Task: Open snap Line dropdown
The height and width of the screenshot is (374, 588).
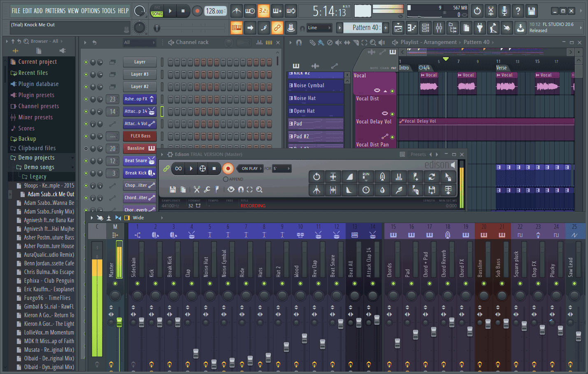Action: (x=320, y=28)
